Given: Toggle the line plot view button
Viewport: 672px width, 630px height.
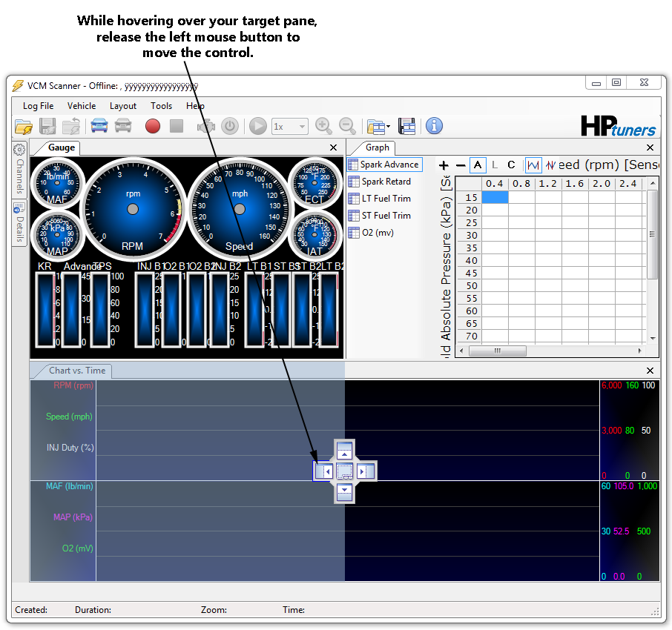Looking at the screenshot, I should click(x=533, y=165).
